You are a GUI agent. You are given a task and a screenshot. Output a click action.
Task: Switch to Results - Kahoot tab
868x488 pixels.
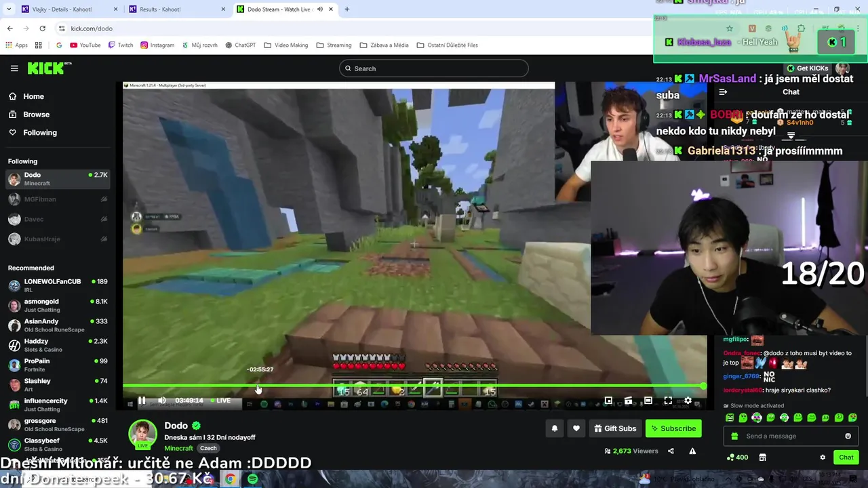point(176,9)
